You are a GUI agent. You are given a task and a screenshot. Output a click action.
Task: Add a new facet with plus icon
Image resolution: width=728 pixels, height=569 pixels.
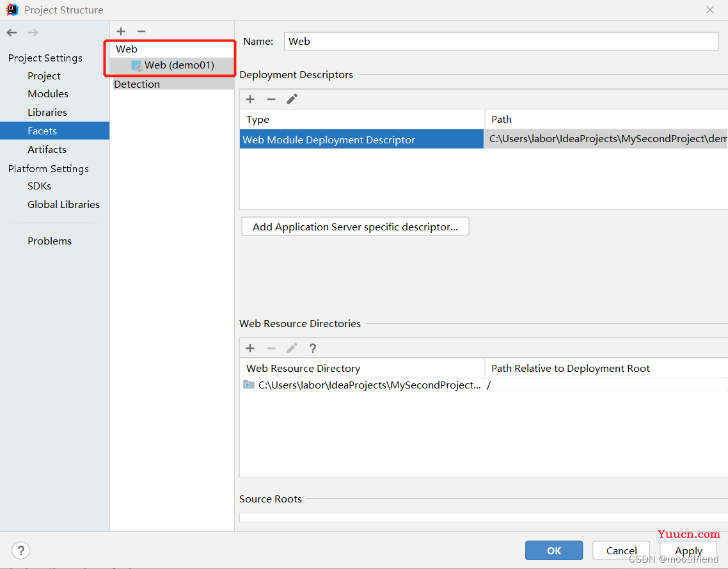[121, 31]
